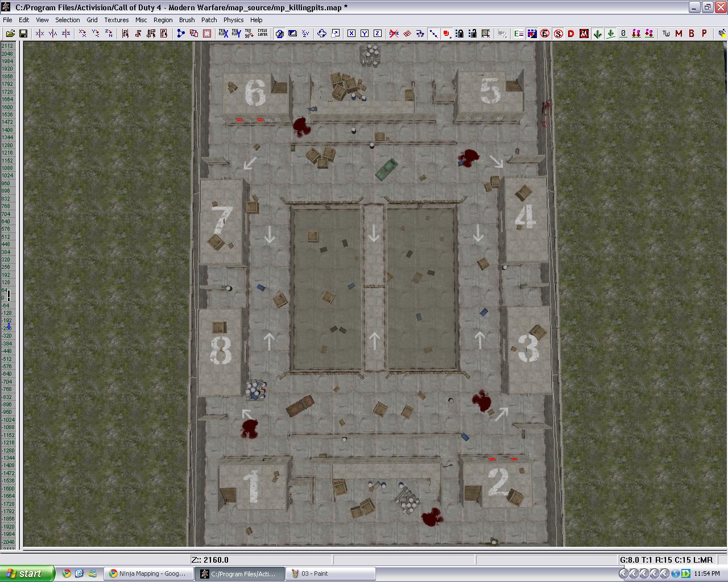Click the blue diagonal dotted-line icon
The height and width of the screenshot is (582, 728).
click(433, 34)
